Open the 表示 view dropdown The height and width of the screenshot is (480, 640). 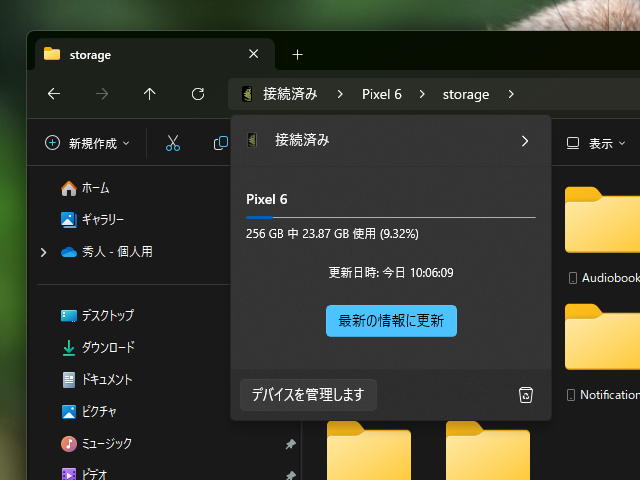[x=596, y=143]
